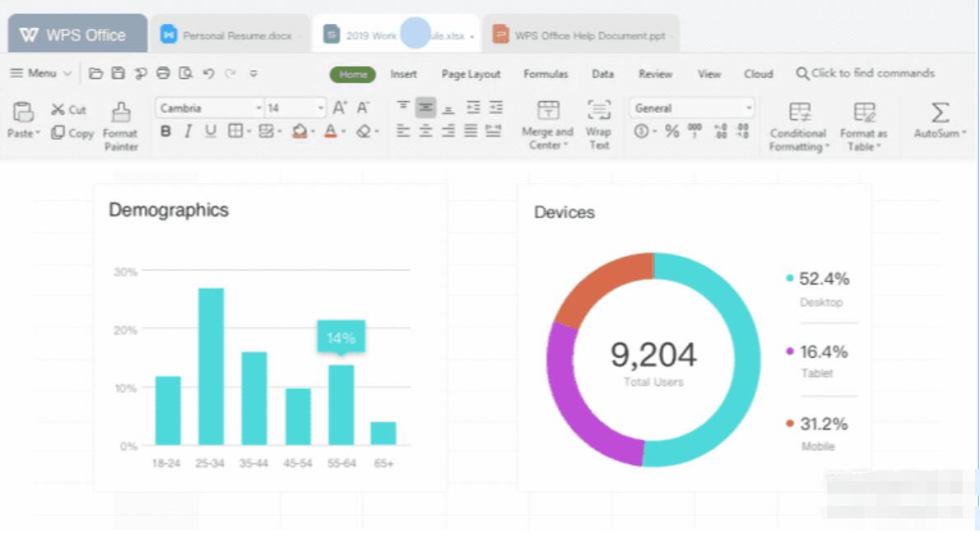Activate the Format Painter tool
The width and height of the screenshot is (980, 534).
[x=121, y=127]
